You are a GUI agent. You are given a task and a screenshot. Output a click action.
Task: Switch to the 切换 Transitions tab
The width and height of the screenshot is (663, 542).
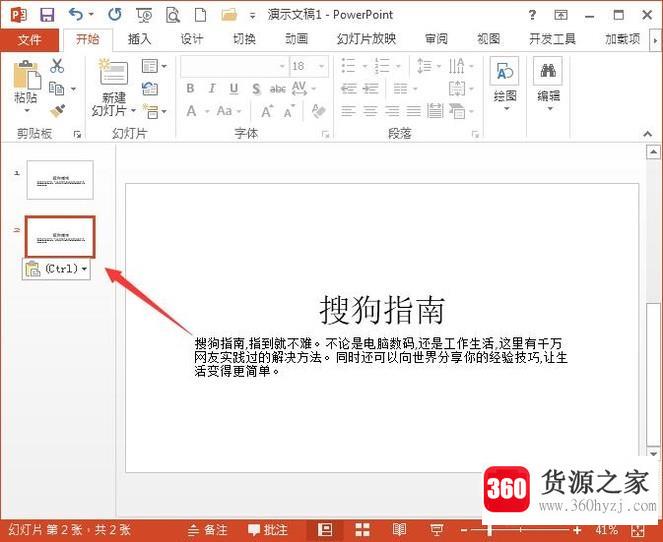point(244,39)
